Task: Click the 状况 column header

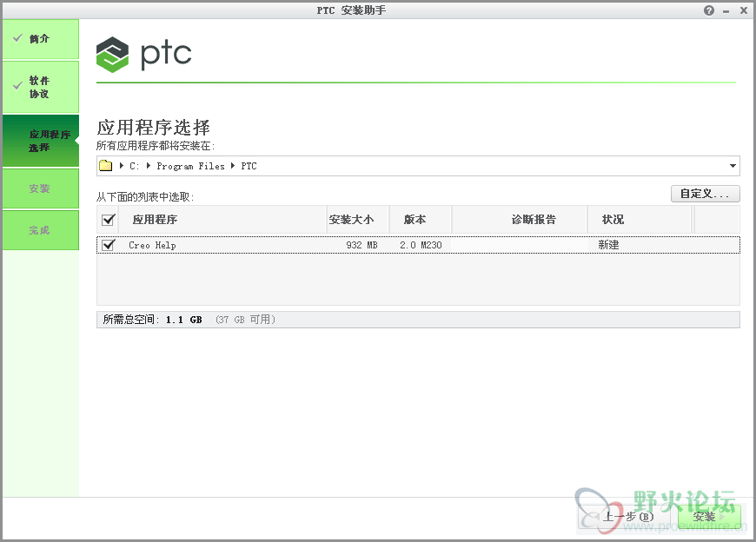Action: [x=640, y=220]
